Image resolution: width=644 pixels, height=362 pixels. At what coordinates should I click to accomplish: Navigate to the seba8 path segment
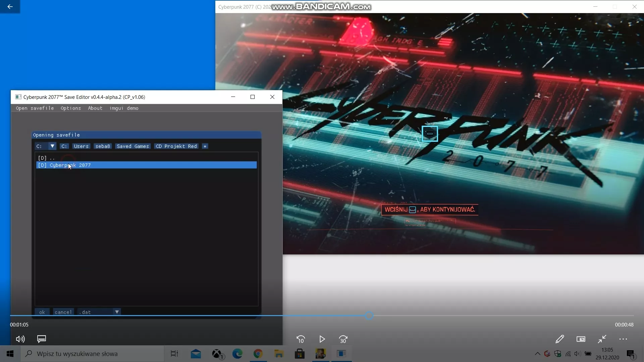[x=103, y=146]
